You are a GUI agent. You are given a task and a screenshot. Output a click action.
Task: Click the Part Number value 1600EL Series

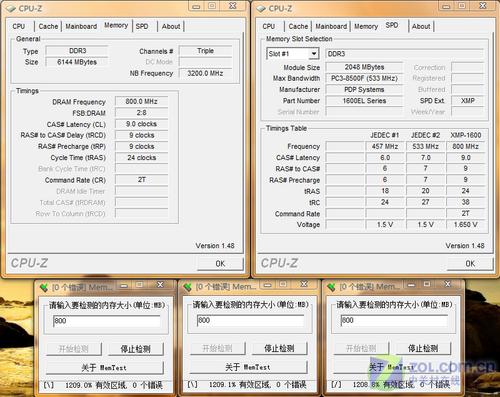pos(364,101)
